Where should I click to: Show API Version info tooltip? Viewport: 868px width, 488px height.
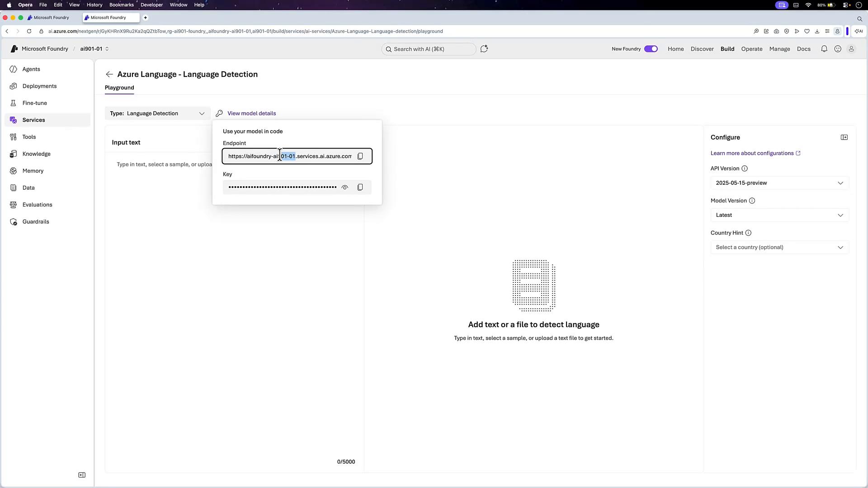[x=745, y=169]
